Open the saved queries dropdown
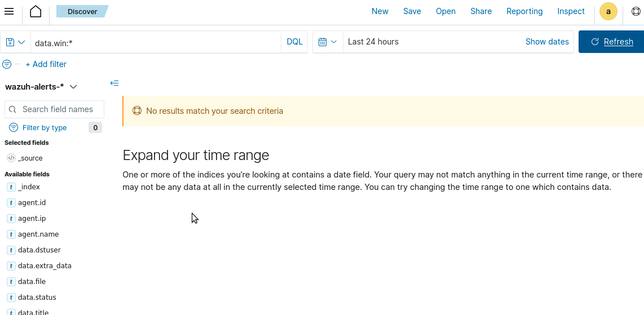Image resolution: width=644 pixels, height=315 pixels. (x=15, y=42)
